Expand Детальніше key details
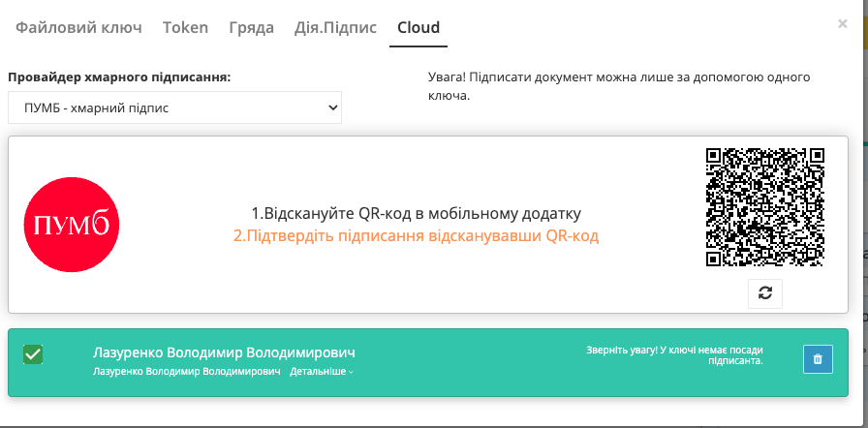The image size is (868, 428). [x=322, y=372]
